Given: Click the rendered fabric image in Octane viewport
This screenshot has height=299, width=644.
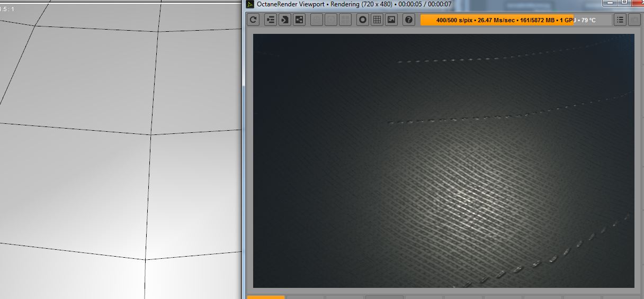Looking at the screenshot, I should point(443,161).
